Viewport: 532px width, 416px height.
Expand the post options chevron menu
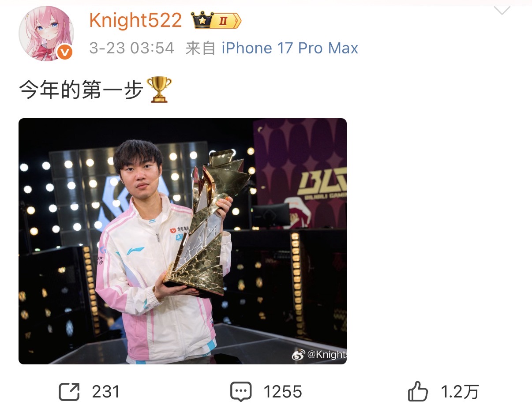click(x=502, y=10)
